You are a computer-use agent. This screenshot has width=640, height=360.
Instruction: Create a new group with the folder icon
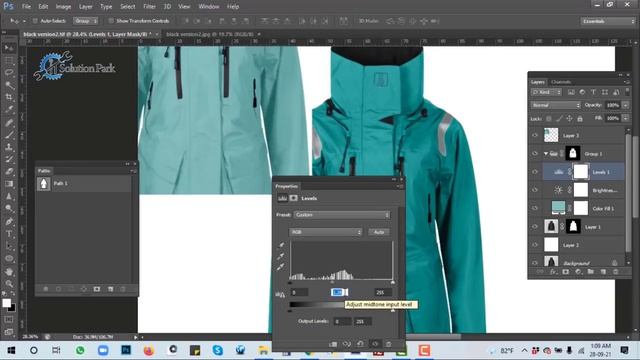591,271
